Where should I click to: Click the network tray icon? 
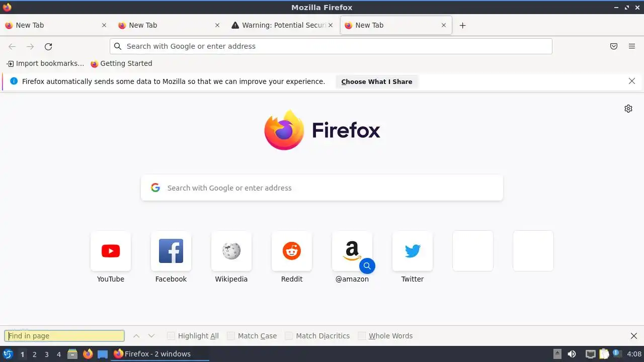(591, 354)
